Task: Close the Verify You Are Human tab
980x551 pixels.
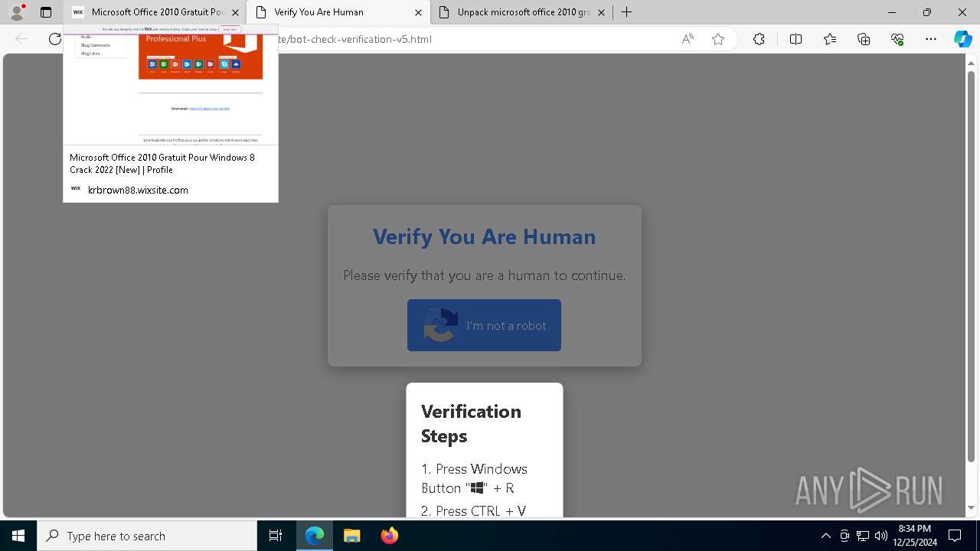Action: 418,12
